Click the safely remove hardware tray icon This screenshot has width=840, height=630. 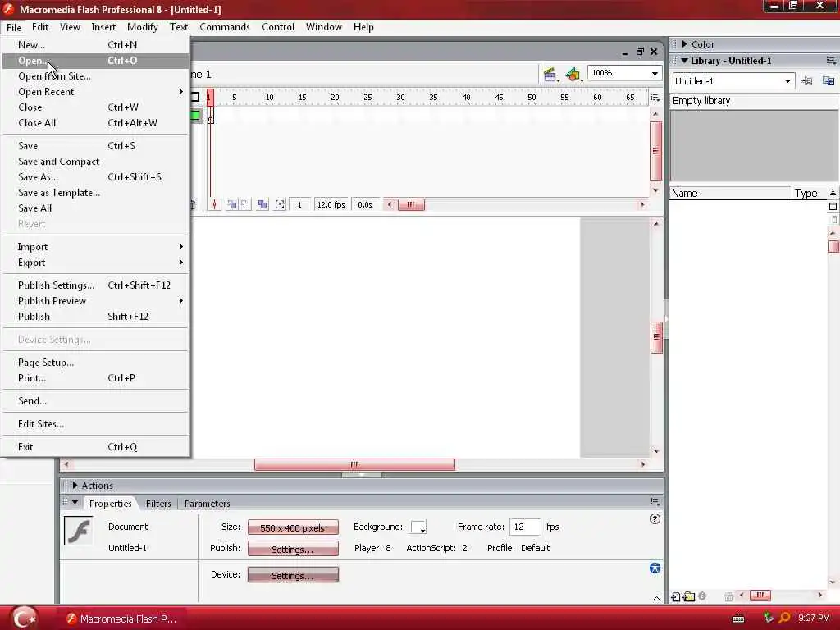pos(768,619)
